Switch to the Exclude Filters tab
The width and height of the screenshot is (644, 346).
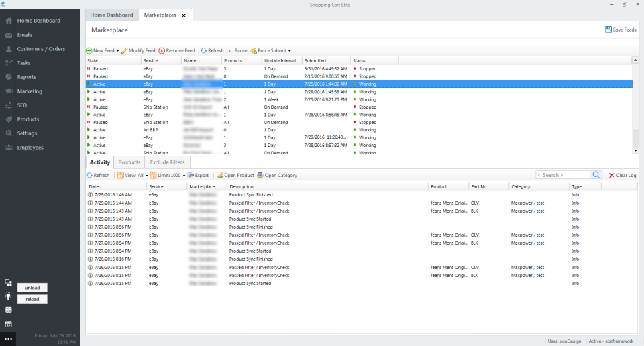click(x=168, y=162)
